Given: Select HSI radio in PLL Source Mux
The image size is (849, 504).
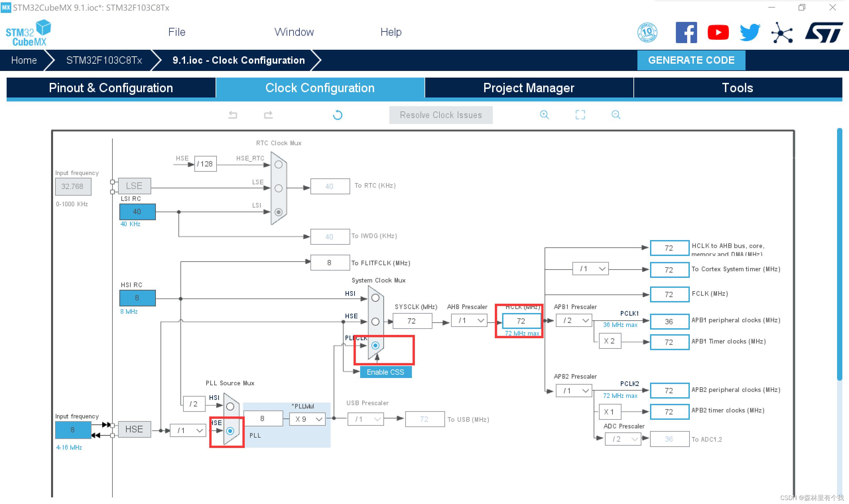Looking at the screenshot, I should pyautogui.click(x=230, y=406).
